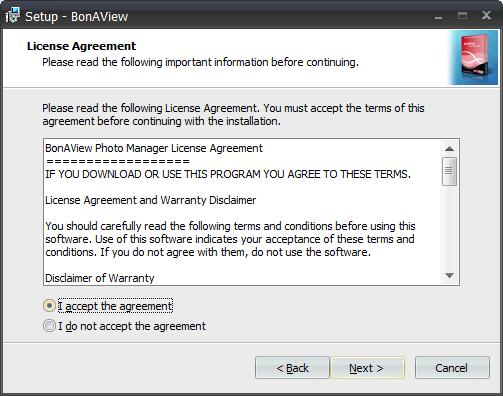503x396 pixels.
Task: Click the "I accept the agreement" label text
Action: pyautogui.click(x=115, y=306)
